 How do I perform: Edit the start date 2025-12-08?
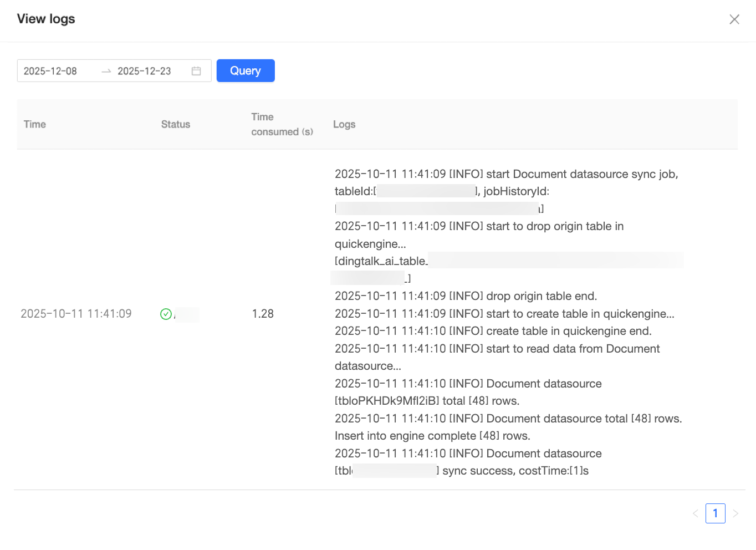click(x=50, y=71)
